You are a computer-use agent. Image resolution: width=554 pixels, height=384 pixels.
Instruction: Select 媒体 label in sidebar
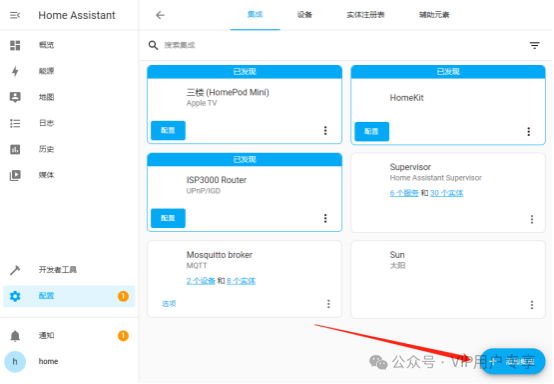click(x=46, y=175)
